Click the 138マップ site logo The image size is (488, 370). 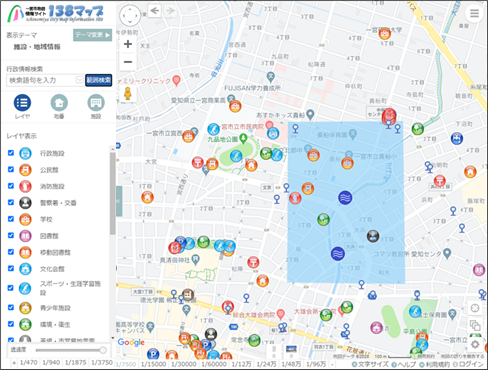(x=55, y=14)
